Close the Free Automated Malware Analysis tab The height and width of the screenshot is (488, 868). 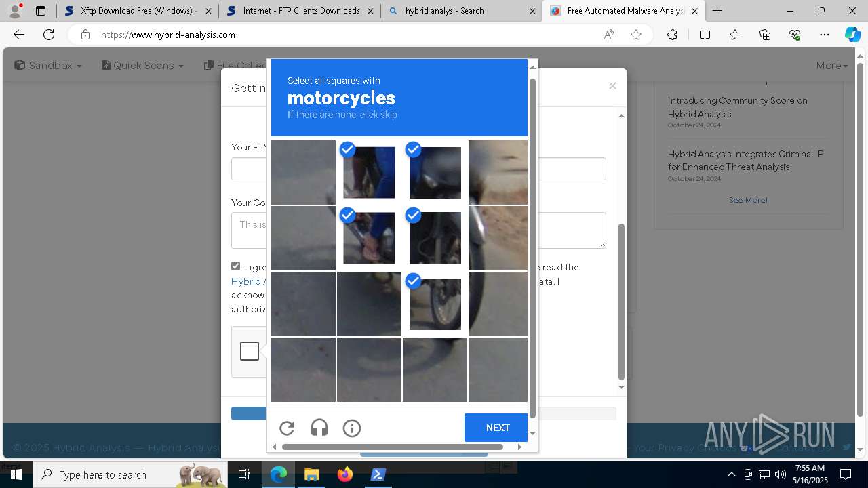(694, 11)
